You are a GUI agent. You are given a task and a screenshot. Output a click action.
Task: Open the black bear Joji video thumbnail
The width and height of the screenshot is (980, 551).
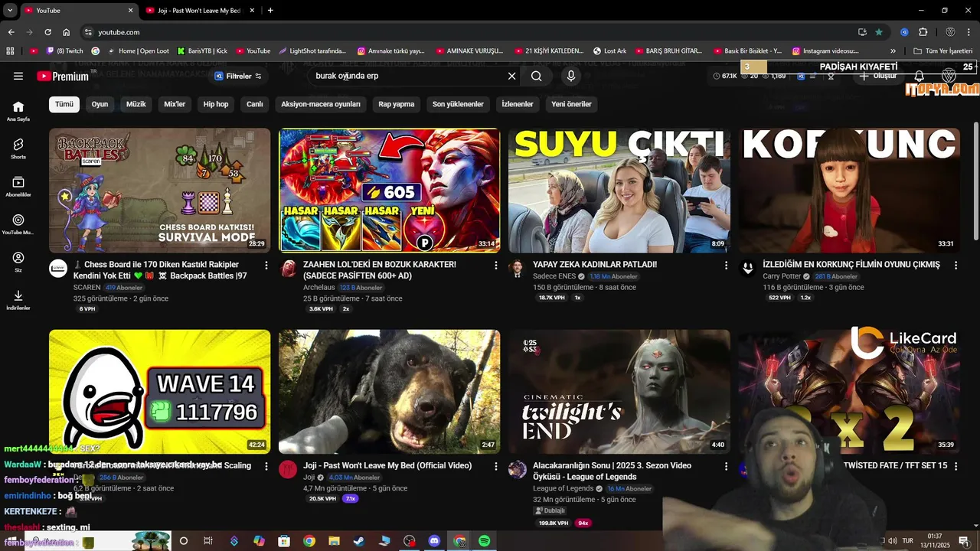click(x=389, y=392)
